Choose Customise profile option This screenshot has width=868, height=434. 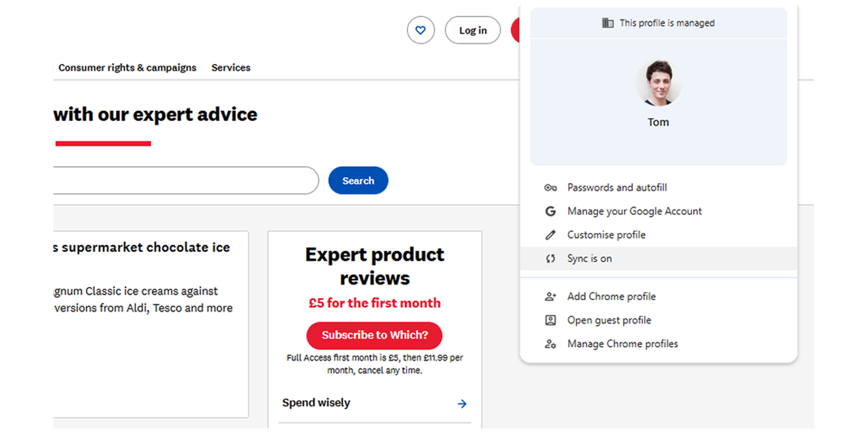[606, 235]
